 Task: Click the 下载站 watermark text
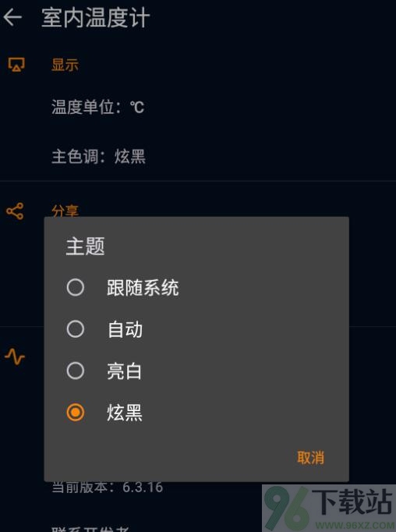352,502
